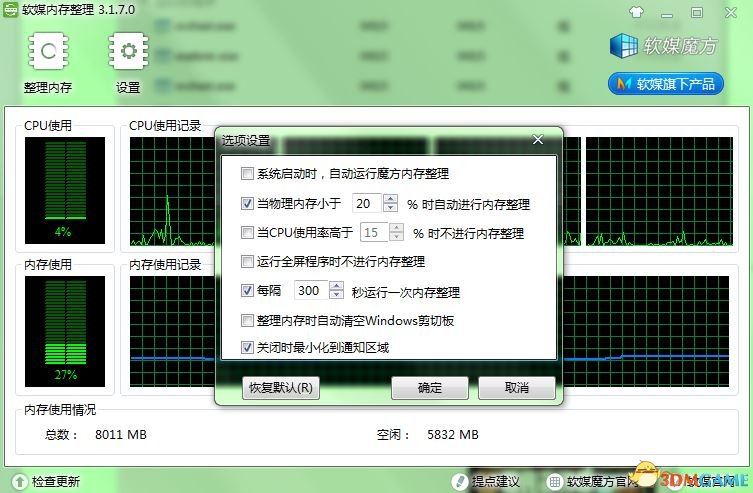753x493 pixels.
Task: Enable 整理内存时自动清空Windows剪切板 checkbox
Action: (x=247, y=320)
